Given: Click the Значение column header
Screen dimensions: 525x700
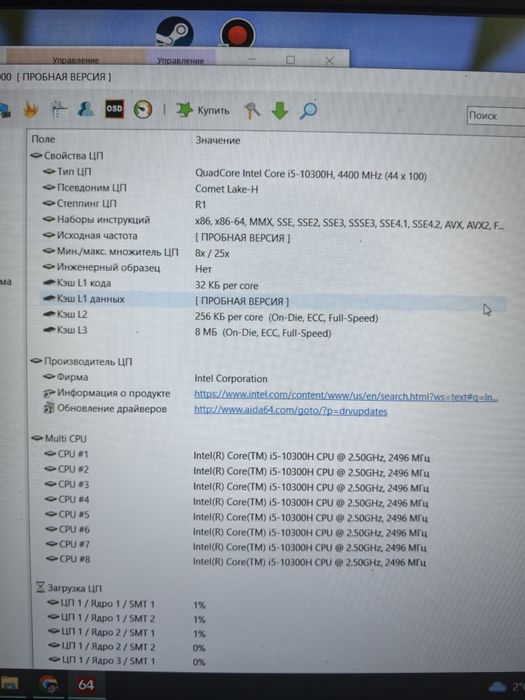Looking at the screenshot, I should pos(218,141).
